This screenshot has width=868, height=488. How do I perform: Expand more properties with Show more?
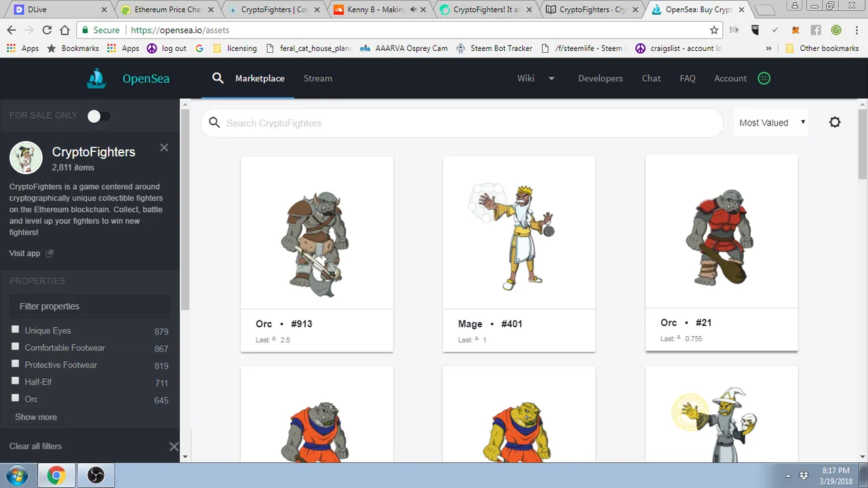pos(36,417)
